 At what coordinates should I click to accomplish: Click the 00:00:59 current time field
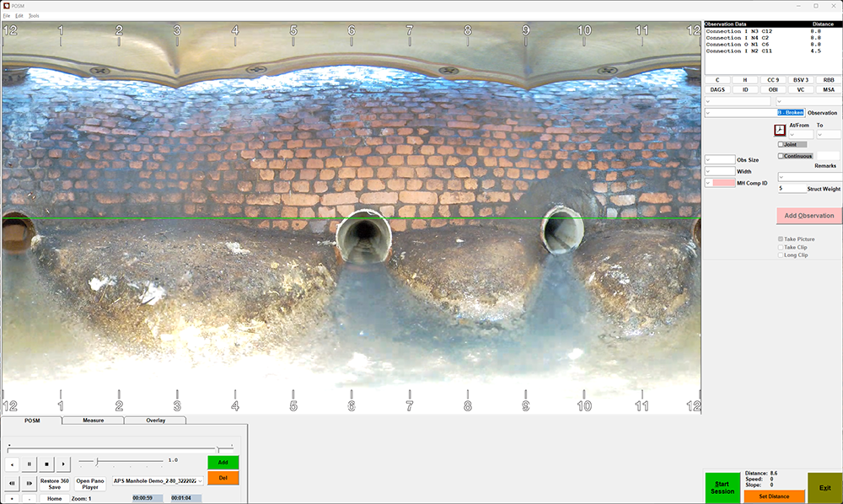coord(148,498)
